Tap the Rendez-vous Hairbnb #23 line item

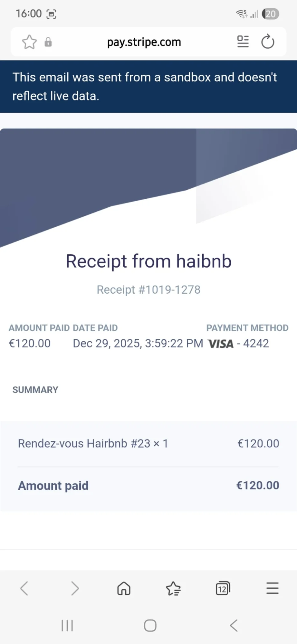93,443
